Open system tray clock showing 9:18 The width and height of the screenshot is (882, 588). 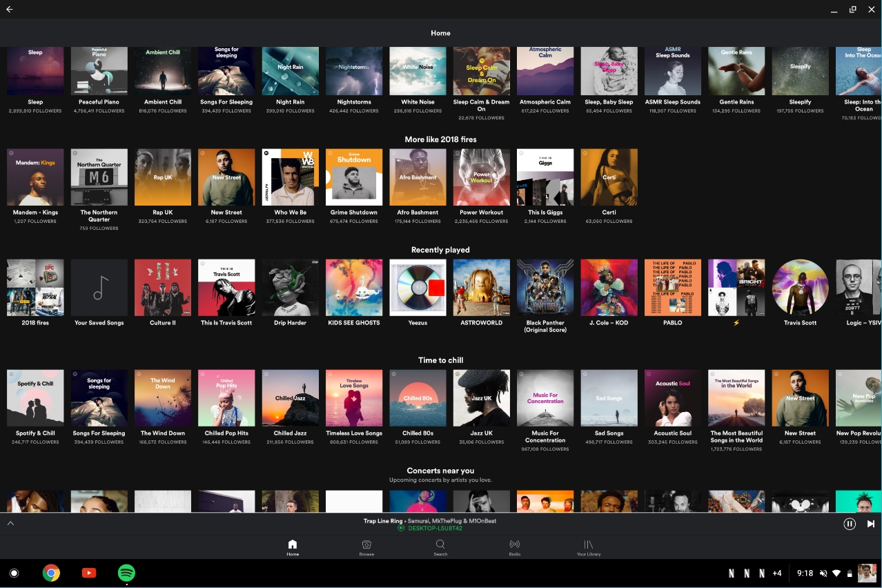point(805,573)
